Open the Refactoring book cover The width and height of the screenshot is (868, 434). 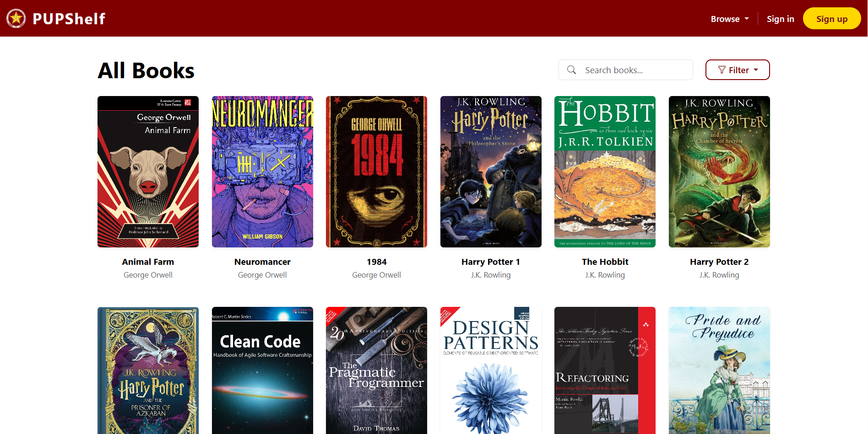coord(605,370)
